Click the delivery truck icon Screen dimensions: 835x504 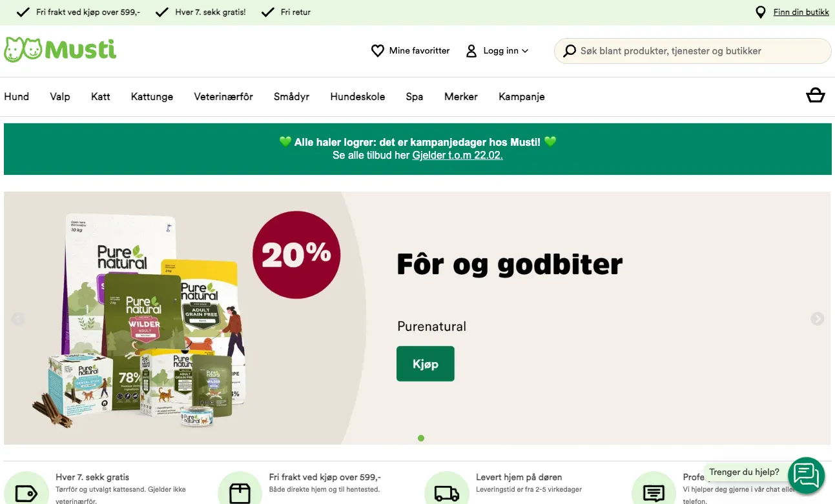[x=446, y=494]
